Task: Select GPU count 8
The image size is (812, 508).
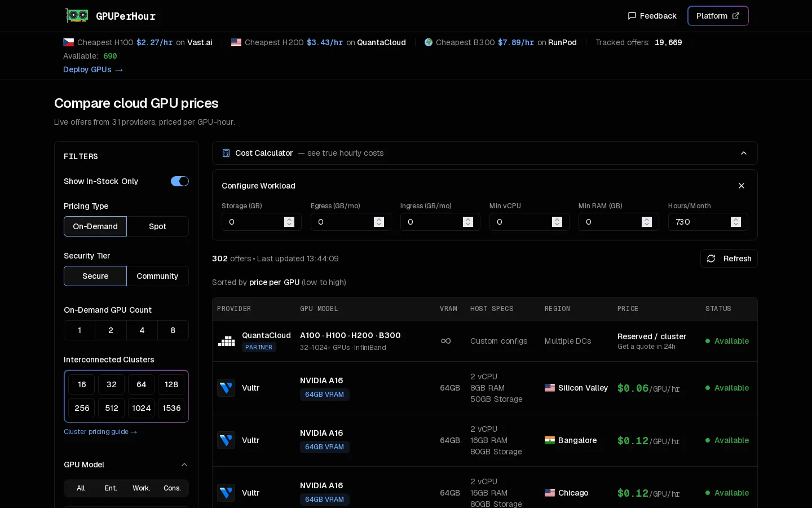Action: click(173, 330)
